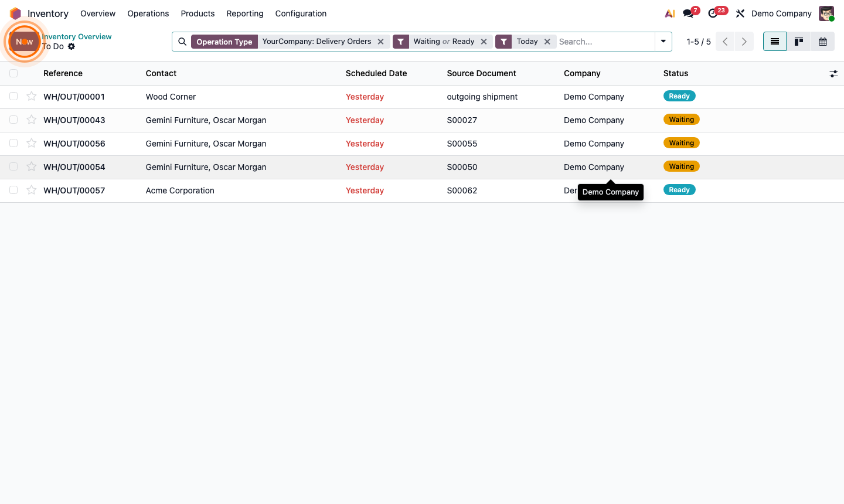Remove the Today filter
844x504 pixels.
point(547,42)
